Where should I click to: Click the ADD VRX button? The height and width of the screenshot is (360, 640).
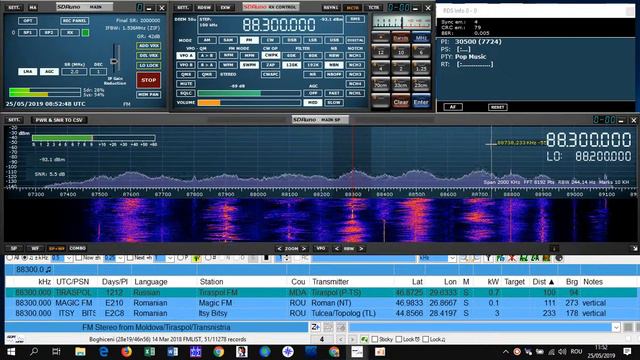149,46
